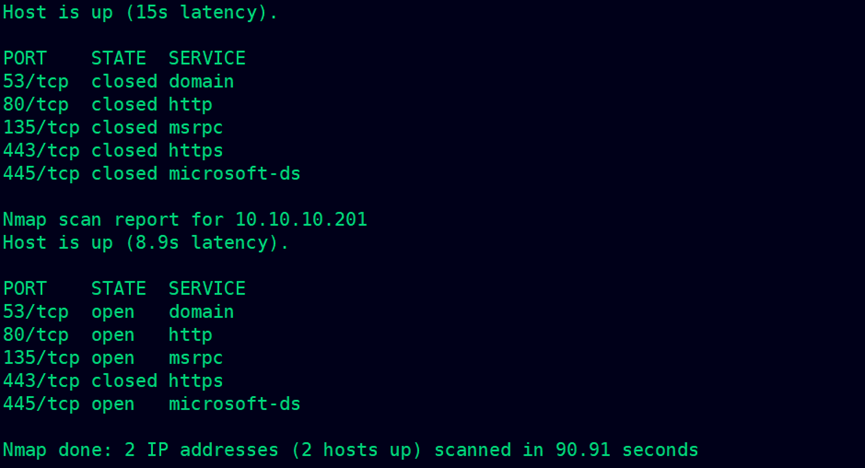Click the '53/tcp' entry marked closed

click(x=36, y=81)
